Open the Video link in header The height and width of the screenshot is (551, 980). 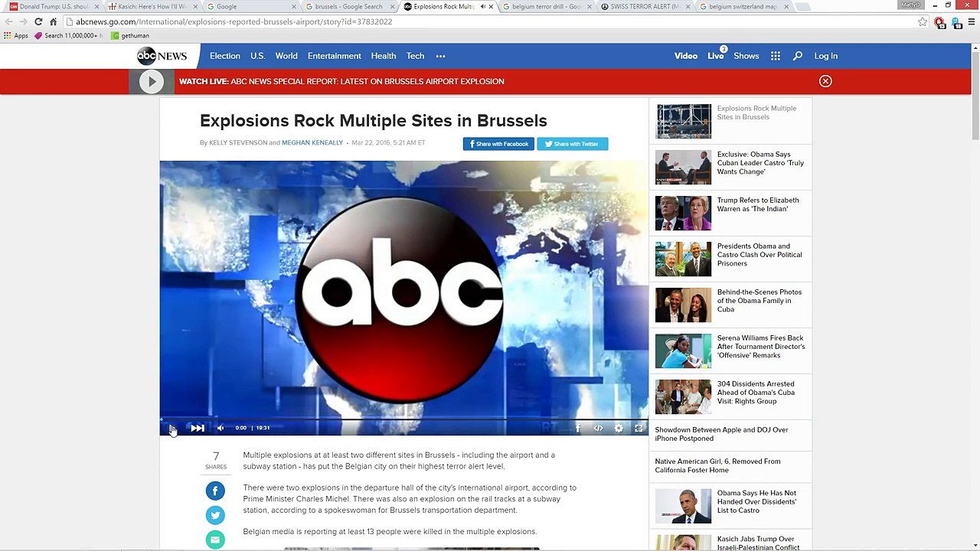click(x=686, y=56)
